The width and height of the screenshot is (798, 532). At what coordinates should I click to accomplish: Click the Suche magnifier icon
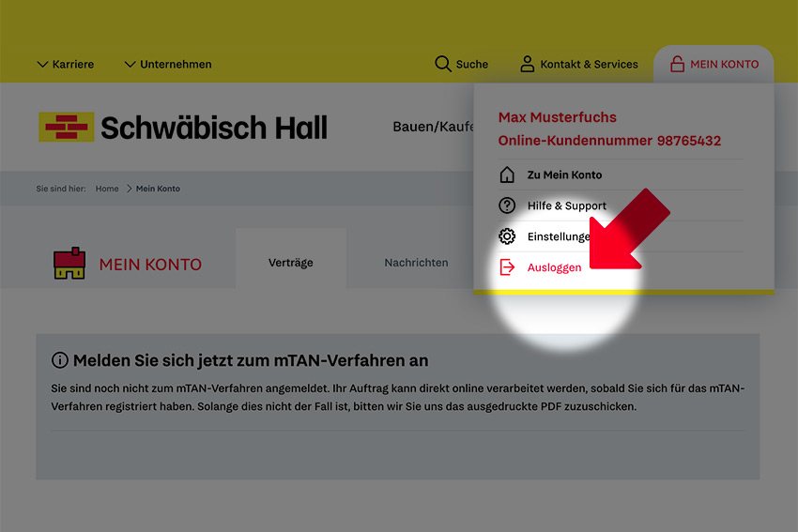coord(443,64)
